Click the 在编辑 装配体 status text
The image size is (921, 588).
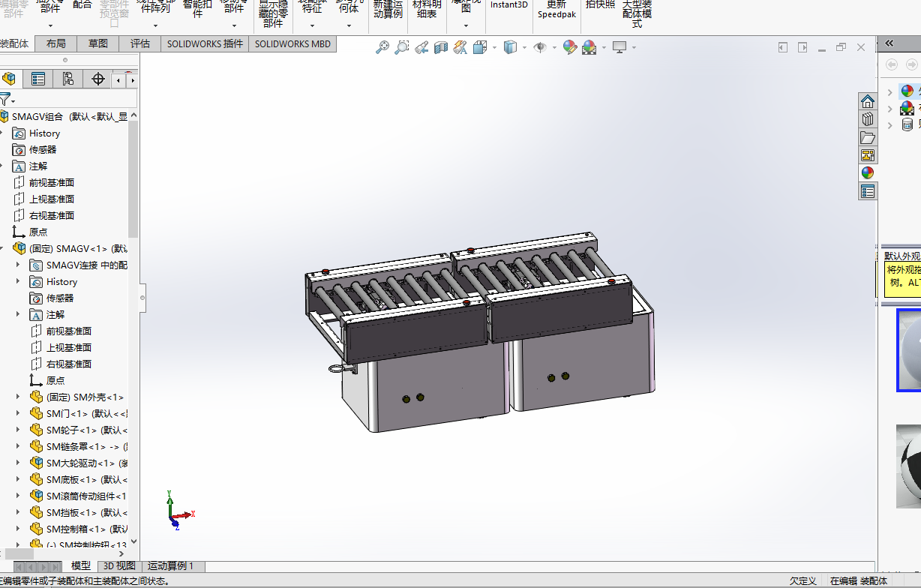tap(859, 580)
